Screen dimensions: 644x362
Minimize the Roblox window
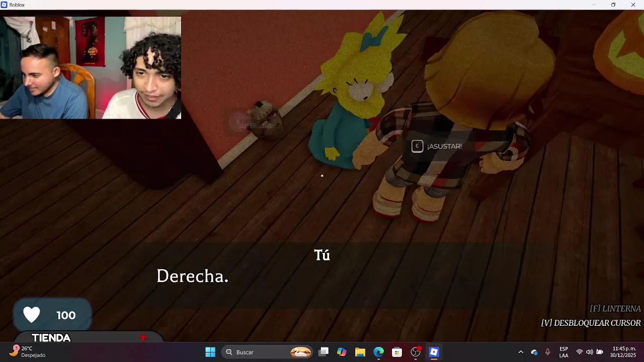pyautogui.click(x=594, y=5)
